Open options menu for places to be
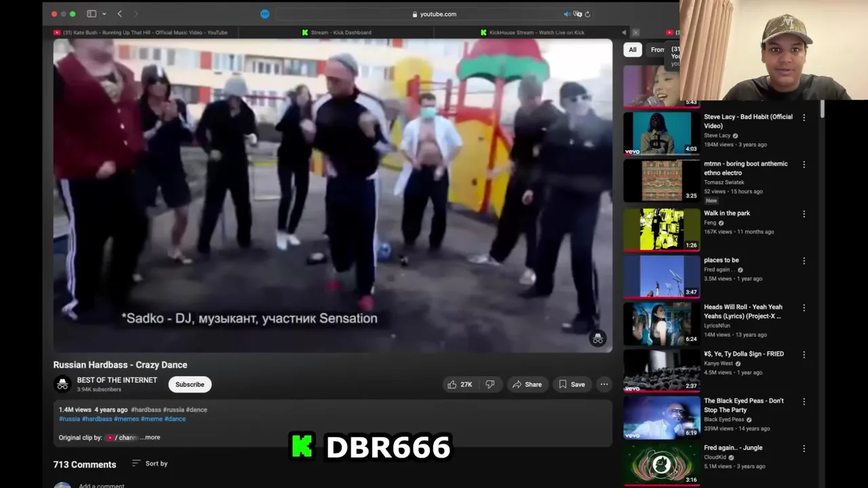Image resolution: width=868 pixels, height=488 pixels. 804,261
